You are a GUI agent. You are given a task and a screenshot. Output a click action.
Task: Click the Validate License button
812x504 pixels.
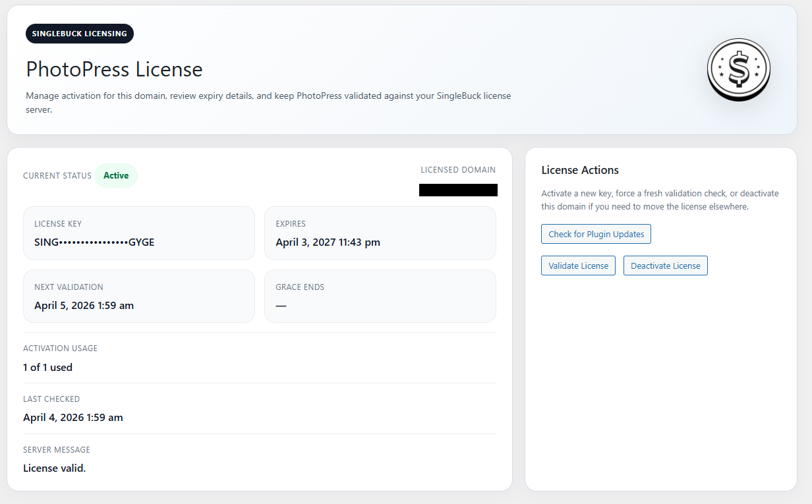click(x=579, y=266)
